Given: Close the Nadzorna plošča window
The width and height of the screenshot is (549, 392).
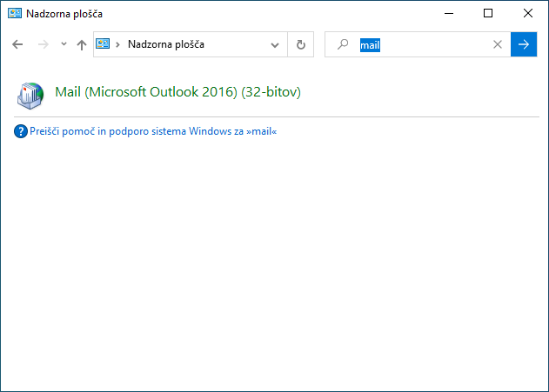Looking at the screenshot, I should tap(528, 13).
